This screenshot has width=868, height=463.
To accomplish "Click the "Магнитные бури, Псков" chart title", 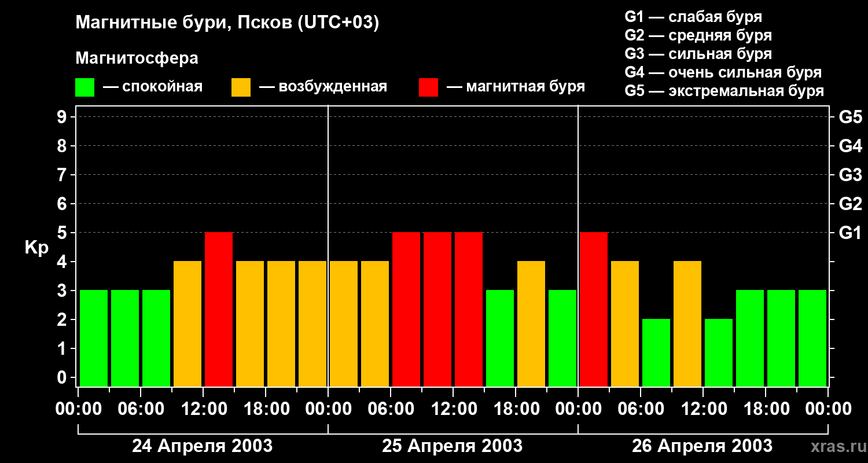I will 227,23.
